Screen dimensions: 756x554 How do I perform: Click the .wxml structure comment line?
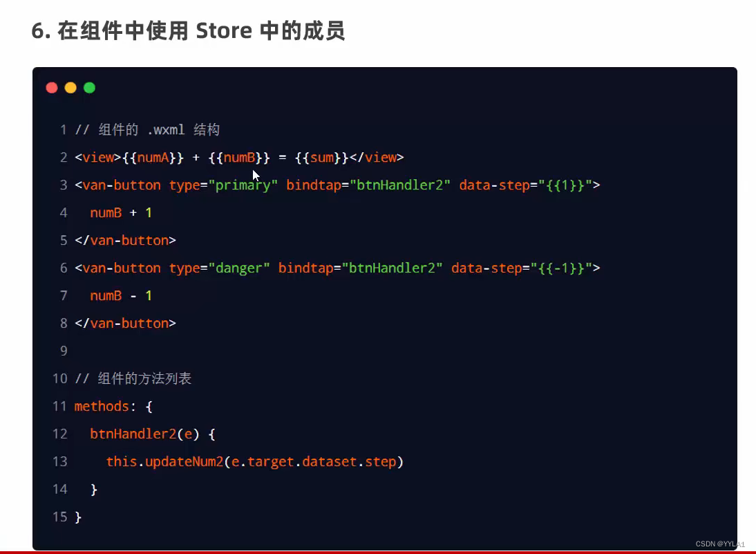(x=147, y=129)
